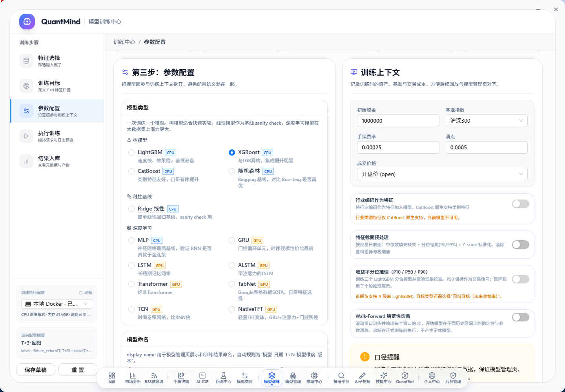This screenshot has width=565, height=392.
Task: Expand the 成交价格 开盘价 (open) dropdown
Action: [442, 174]
